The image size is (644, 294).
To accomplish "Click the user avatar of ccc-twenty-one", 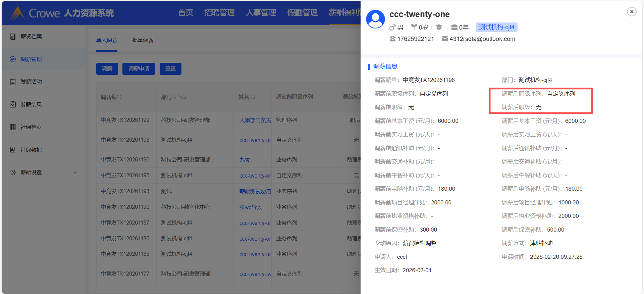I will pos(375,19).
